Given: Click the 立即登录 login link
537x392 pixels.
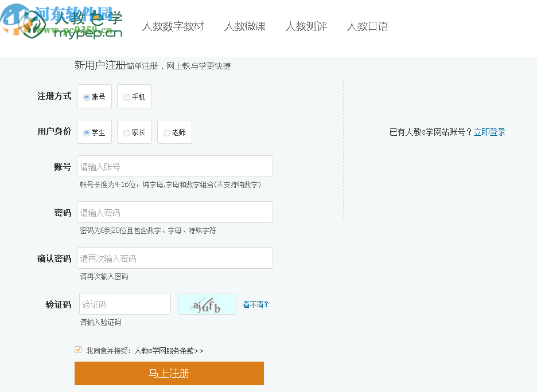Looking at the screenshot, I should 491,132.
